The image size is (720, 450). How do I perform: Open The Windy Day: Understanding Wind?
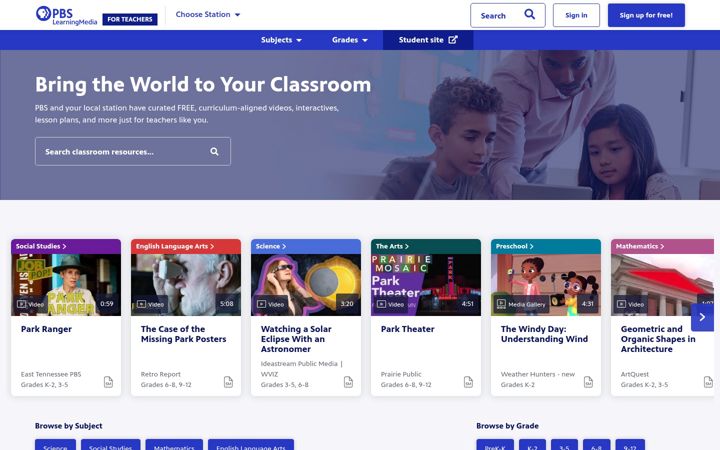(544, 334)
